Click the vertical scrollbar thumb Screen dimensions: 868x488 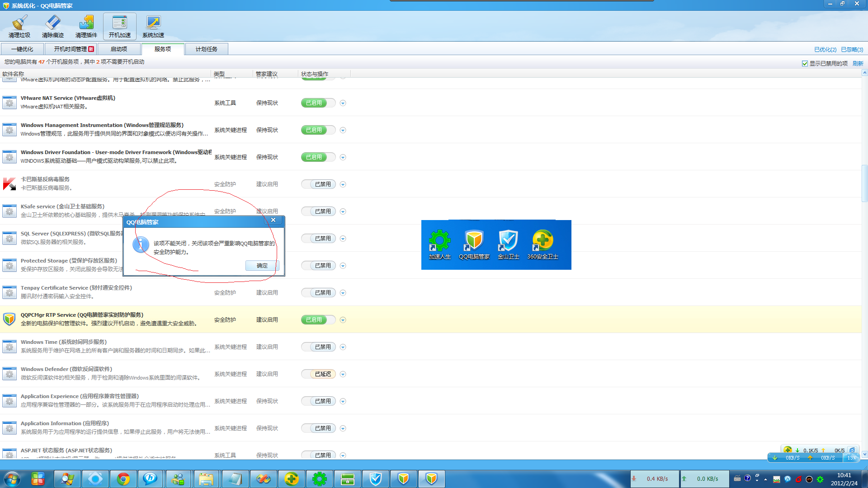(864, 183)
